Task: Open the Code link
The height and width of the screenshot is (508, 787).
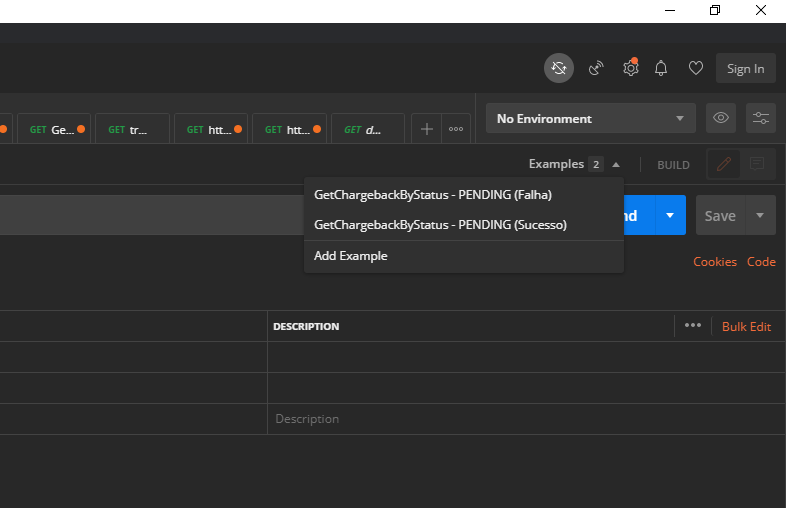Action: click(761, 262)
